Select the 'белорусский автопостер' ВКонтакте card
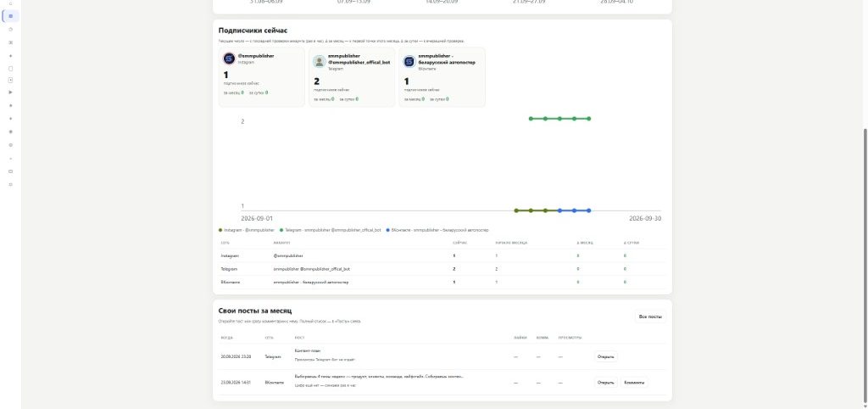This screenshot has height=409, width=868. 442,77
